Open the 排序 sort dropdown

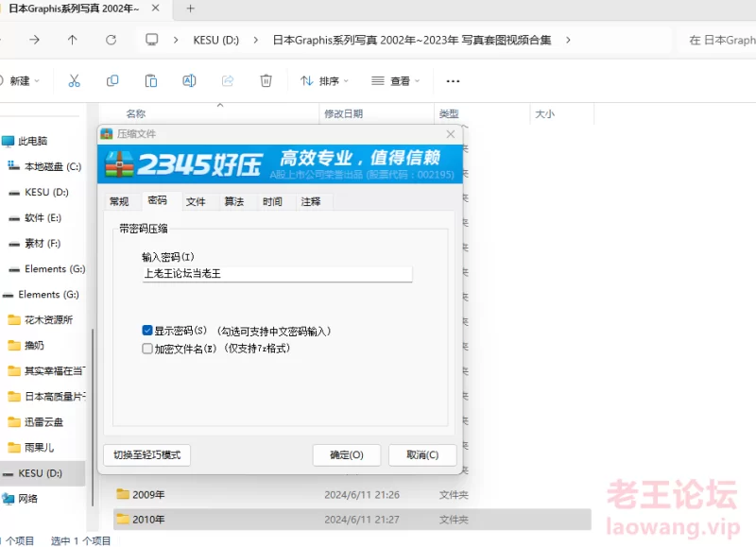pos(324,81)
